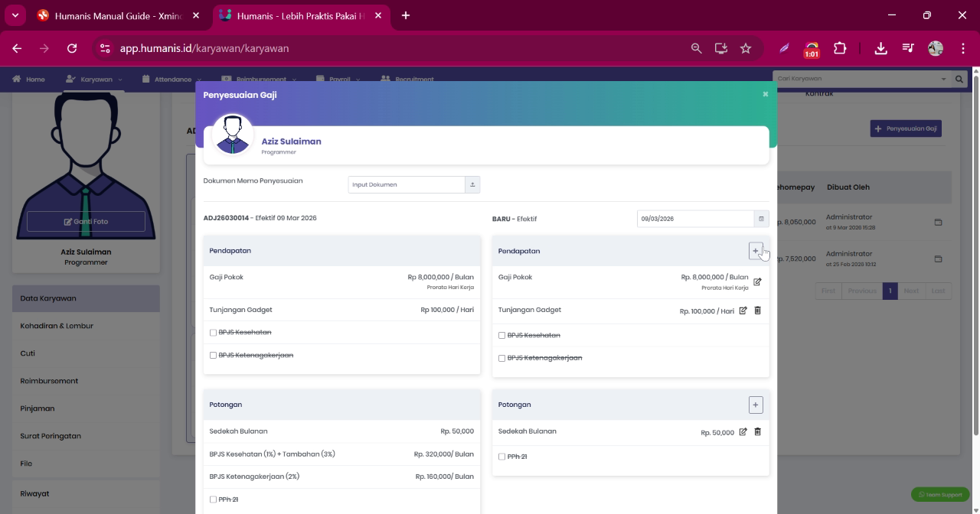The width and height of the screenshot is (980, 514).
Task: Upload a memo document via upload icon
Action: tap(472, 184)
